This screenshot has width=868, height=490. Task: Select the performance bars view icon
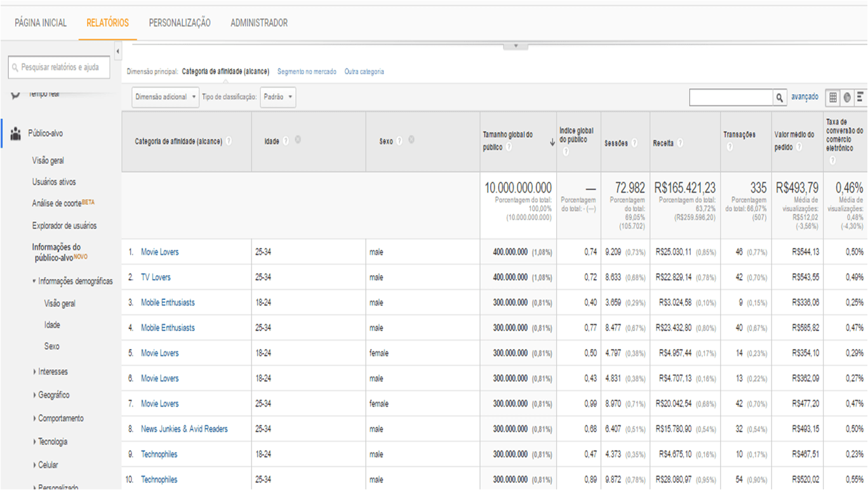(x=860, y=97)
